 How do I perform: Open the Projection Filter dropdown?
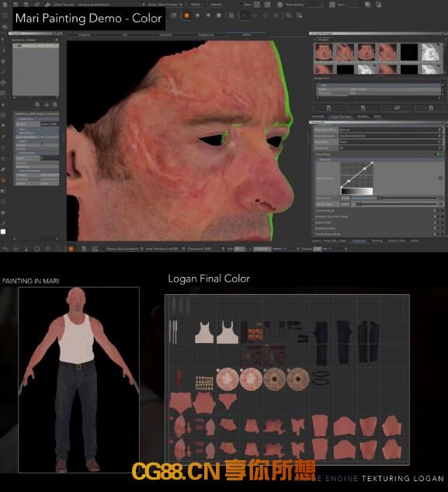(390, 130)
